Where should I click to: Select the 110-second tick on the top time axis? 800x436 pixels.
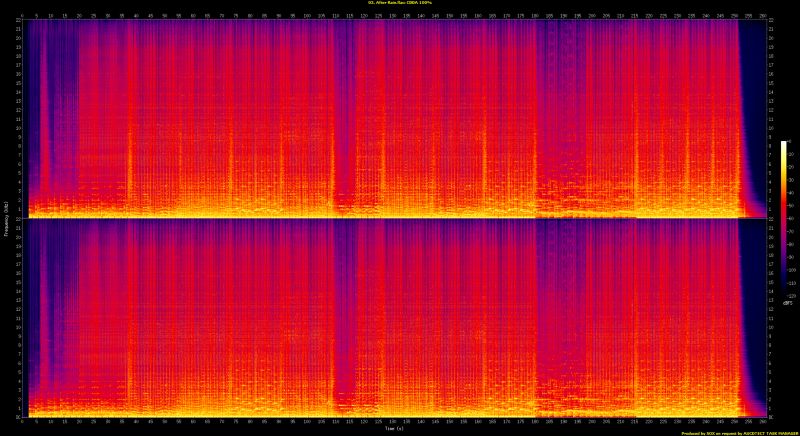point(335,15)
